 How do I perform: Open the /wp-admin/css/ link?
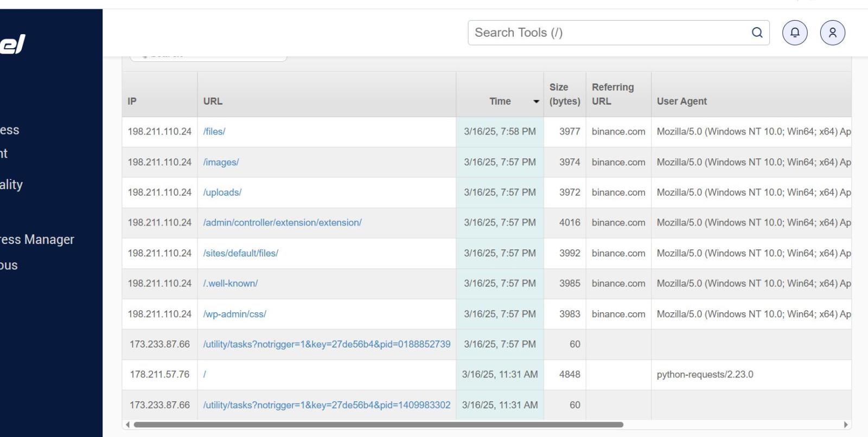tap(234, 314)
